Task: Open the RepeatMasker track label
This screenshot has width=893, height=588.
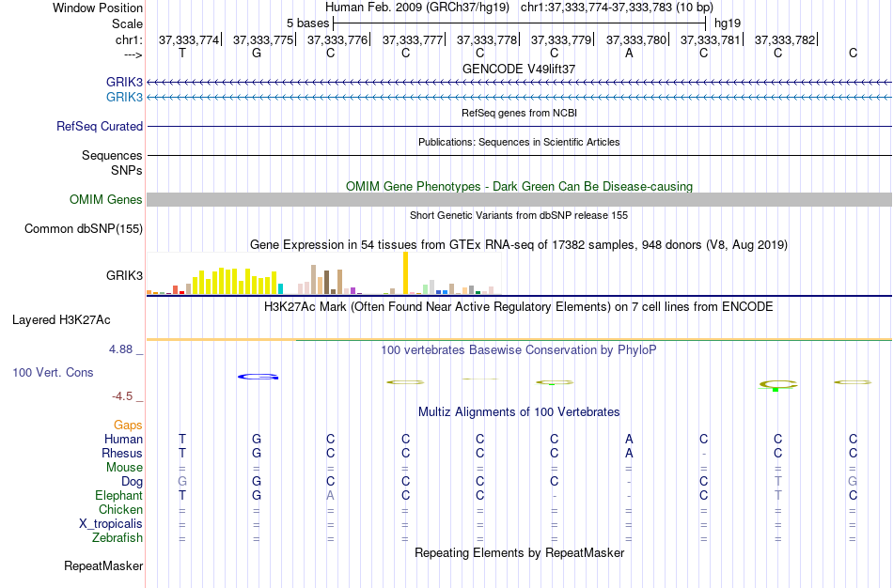Action: tap(103, 565)
